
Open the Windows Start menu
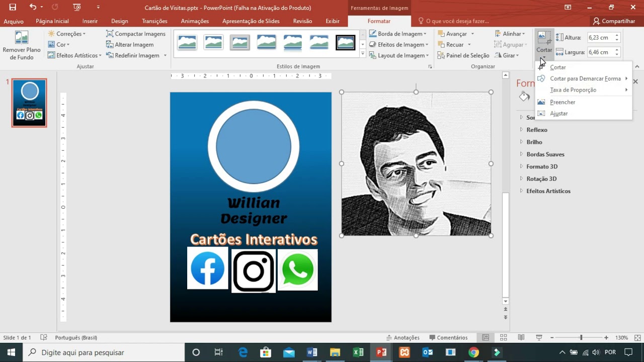pyautogui.click(x=11, y=352)
